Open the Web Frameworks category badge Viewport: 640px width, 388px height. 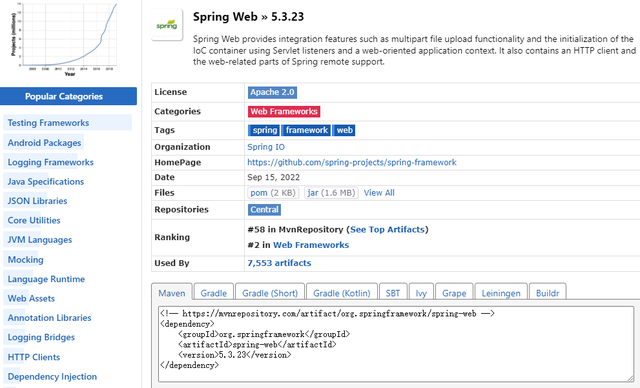click(284, 111)
